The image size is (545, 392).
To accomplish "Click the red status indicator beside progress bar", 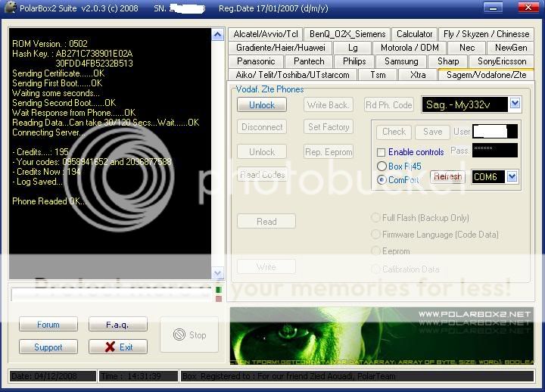I will 219,298.
